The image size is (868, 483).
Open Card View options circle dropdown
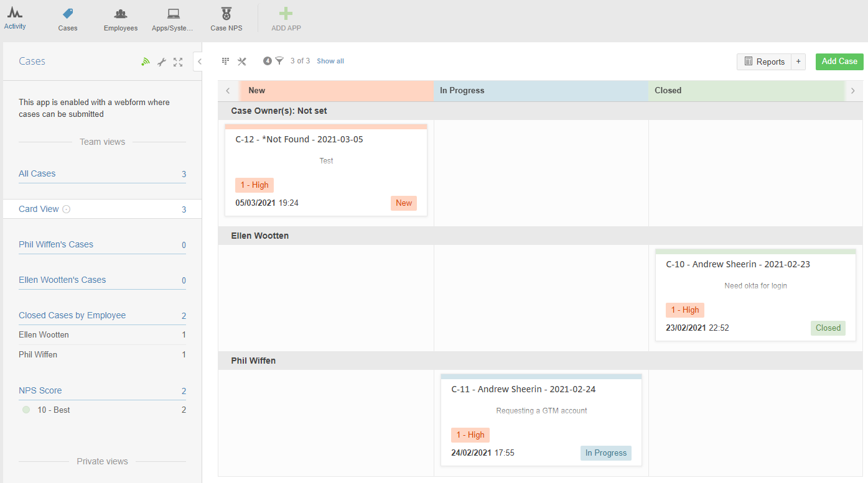67,209
